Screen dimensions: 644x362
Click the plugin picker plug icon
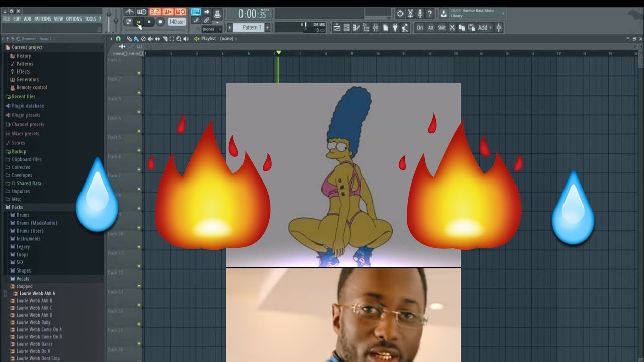click(x=395, y=28)
